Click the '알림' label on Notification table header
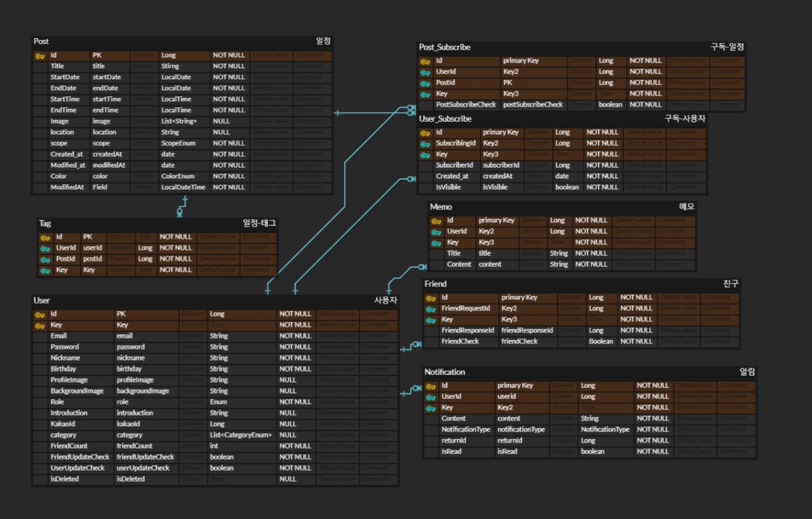This screenshot has height=519, width=812. tap(747, 372)
